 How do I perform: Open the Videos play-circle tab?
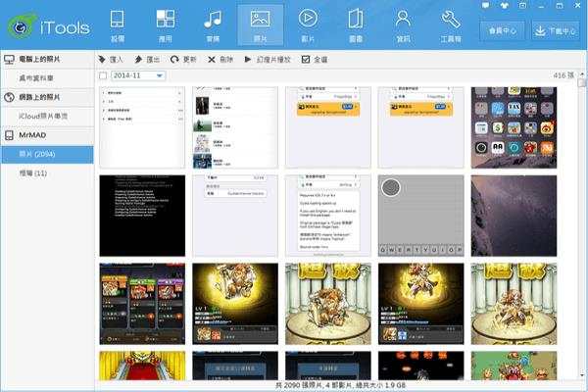tap(308, 25)
